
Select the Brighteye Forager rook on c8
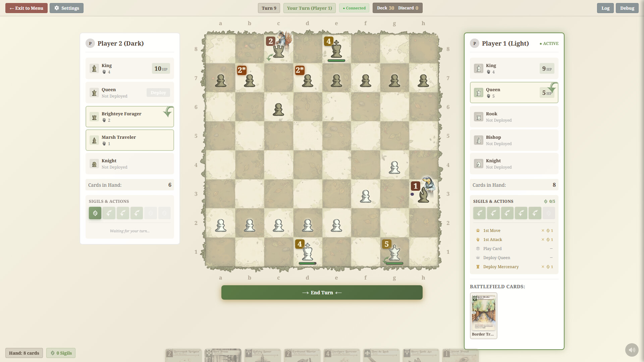(278, 50)
